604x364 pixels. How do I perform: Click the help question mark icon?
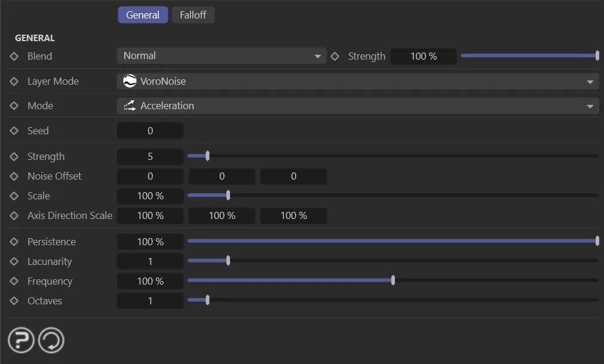coord(20,341)
